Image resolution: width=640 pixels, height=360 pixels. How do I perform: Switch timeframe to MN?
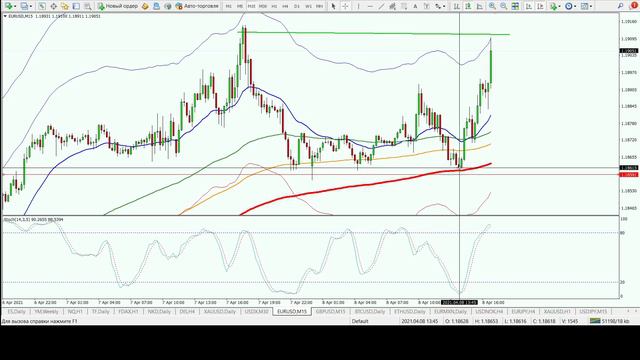click(320, 6)
